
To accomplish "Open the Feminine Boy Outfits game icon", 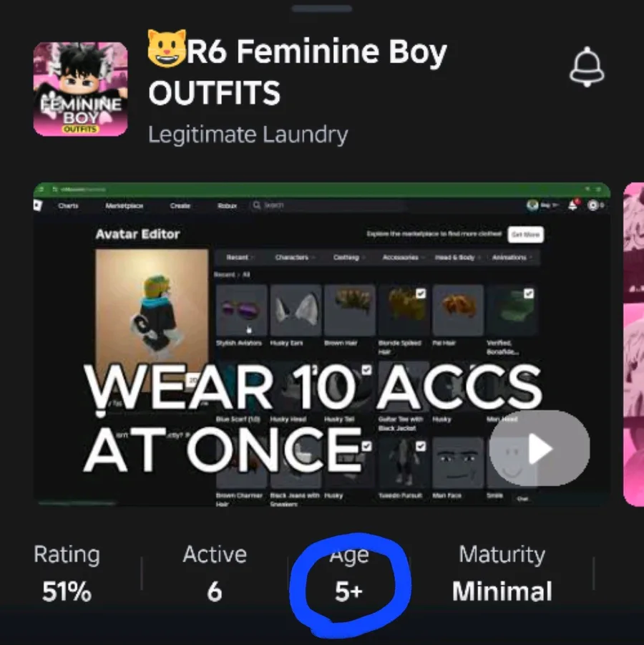I will pos(80,89).
